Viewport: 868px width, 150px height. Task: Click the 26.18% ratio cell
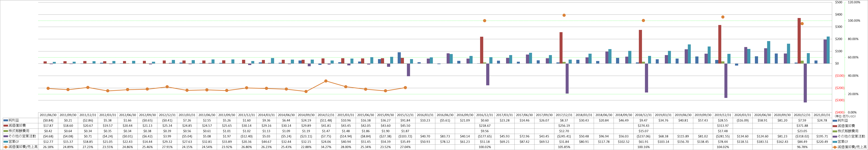48,147
